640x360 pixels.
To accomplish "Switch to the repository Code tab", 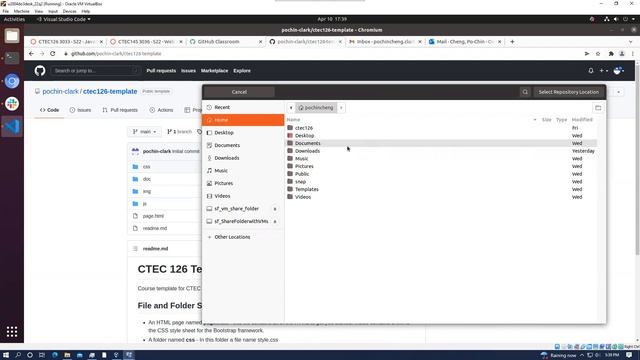I will (x=49, y=110).
